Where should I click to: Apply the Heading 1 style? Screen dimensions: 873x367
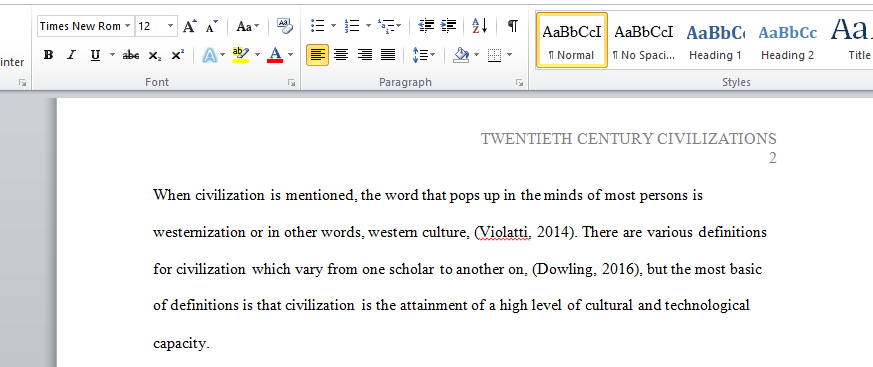click(x=715, y=40)
